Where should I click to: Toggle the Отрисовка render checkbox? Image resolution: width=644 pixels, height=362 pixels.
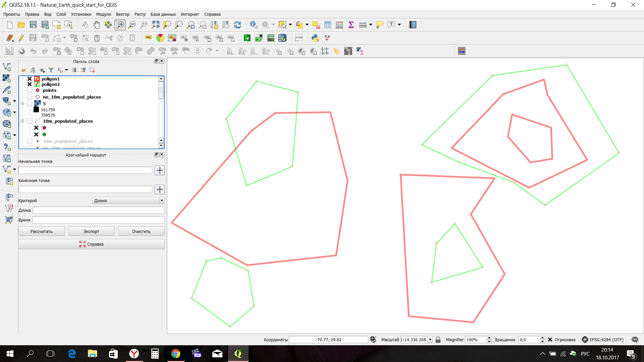(550, 340)
